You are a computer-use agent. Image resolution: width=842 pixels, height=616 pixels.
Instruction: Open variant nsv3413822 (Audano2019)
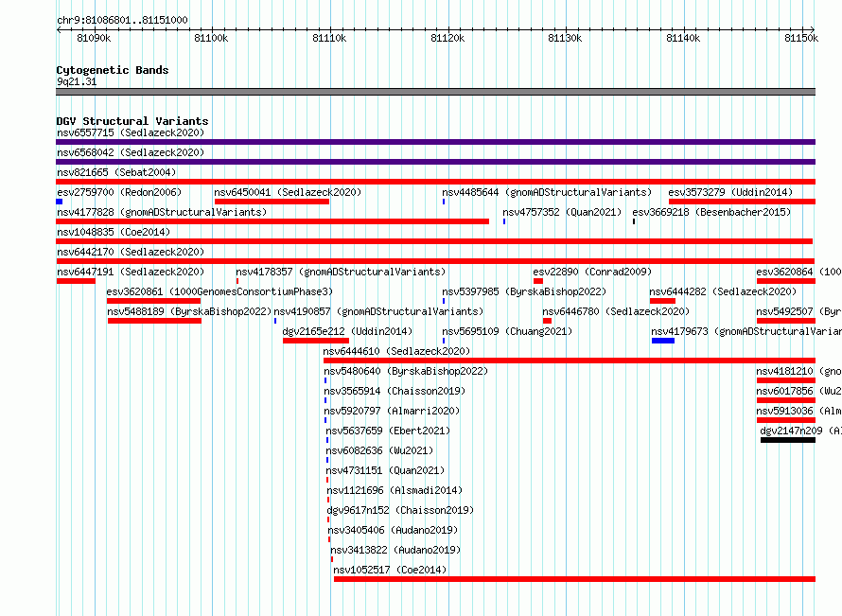pos(395,550)
